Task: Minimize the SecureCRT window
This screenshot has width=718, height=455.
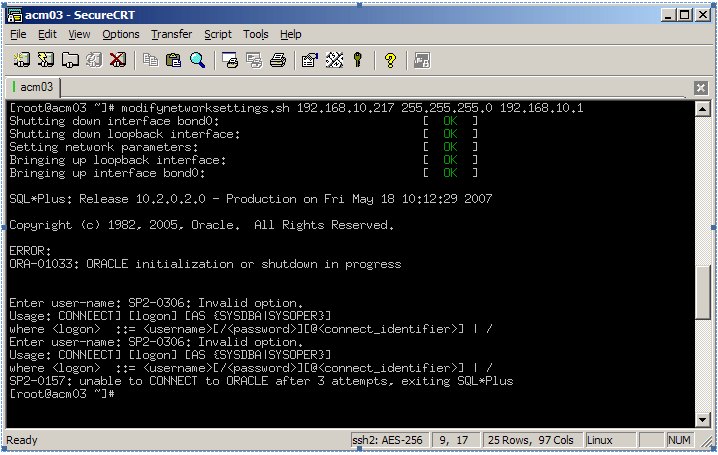Action: click(x=669, y=15)
